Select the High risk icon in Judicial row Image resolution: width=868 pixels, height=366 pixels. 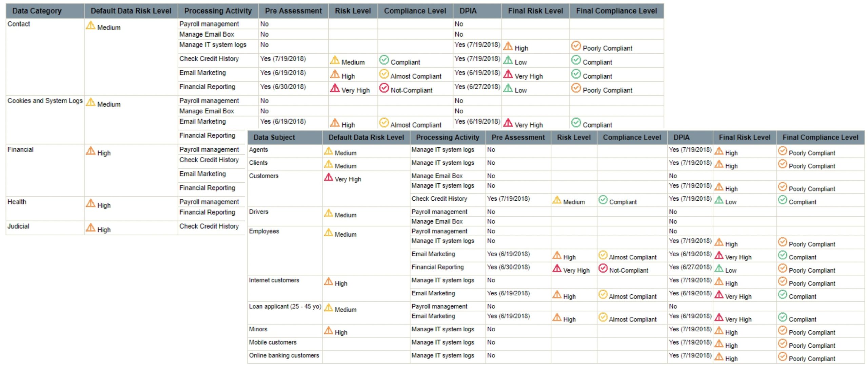click(x=90, y=227)
